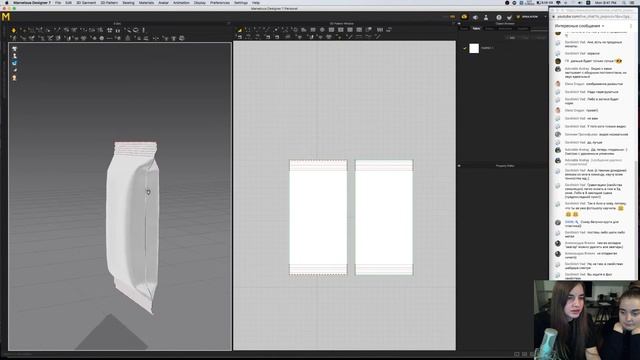Select the white FABRIC 1 swatch
Image resolution: width=640 pixels, height=360 pixels.
point(474,48)
